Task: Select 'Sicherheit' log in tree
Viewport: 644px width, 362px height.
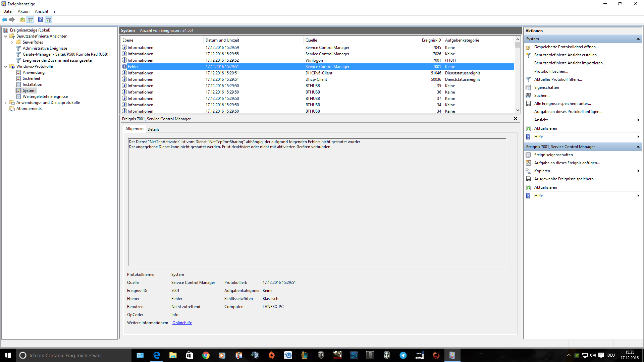Action: coord(31,78)
